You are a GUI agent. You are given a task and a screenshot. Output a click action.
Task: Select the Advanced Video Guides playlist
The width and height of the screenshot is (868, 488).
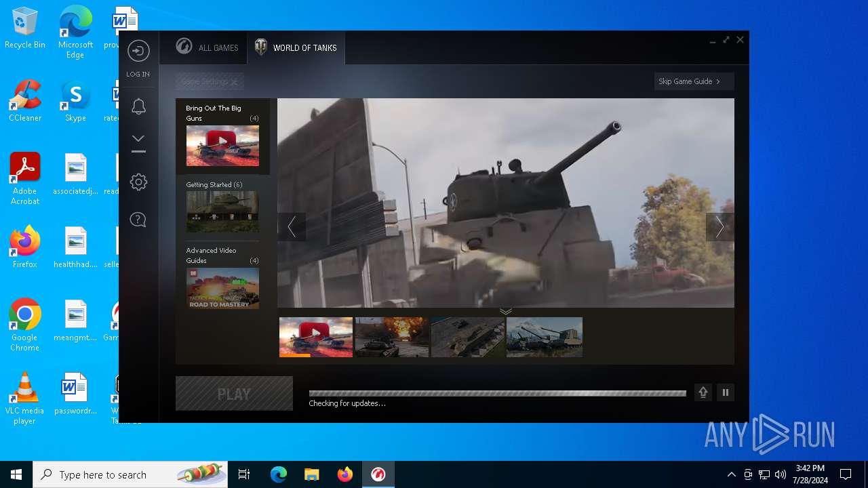(222, 278)
